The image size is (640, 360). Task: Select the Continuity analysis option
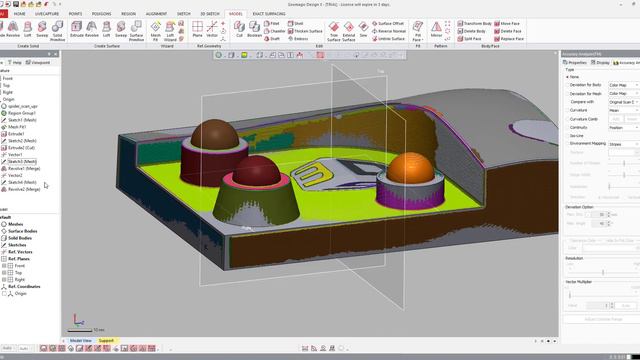[x=576, y=127]
